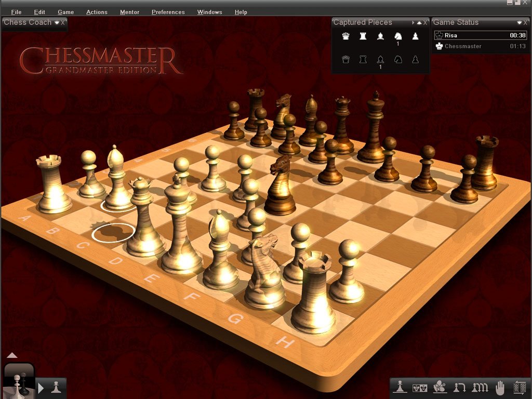Image resolution: width=532 pixels, height=399 pixels.
Task: Click the leftmost pawn icon in bottom-right toolbar
Action: 400,387
